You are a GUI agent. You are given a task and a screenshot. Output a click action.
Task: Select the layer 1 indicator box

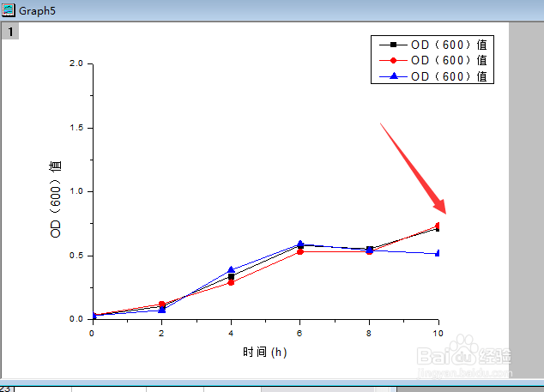pos(10,32)
